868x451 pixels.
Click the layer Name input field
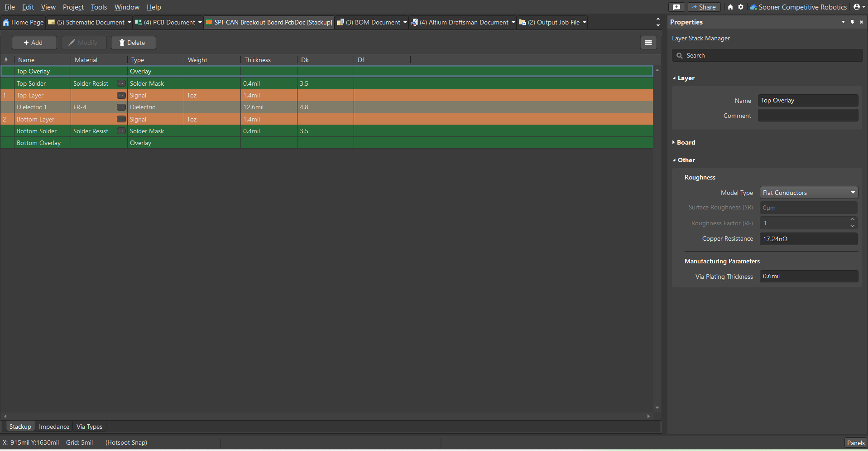(808, 101)
